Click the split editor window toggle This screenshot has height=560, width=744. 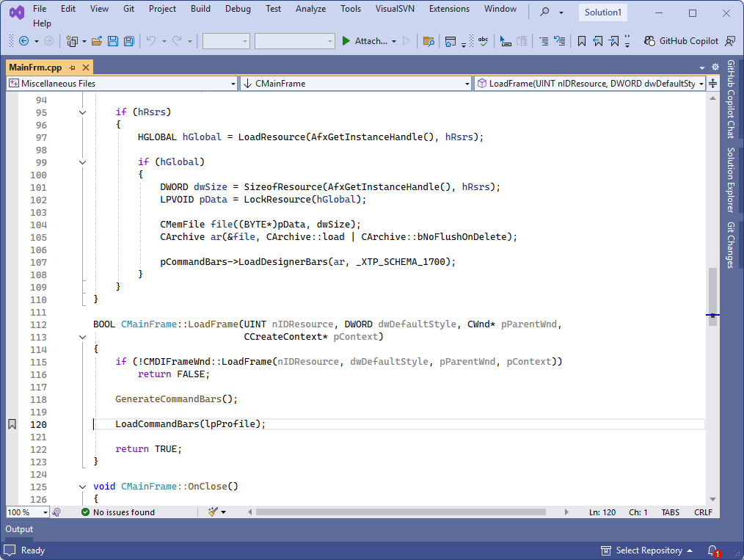click(712, 84)
